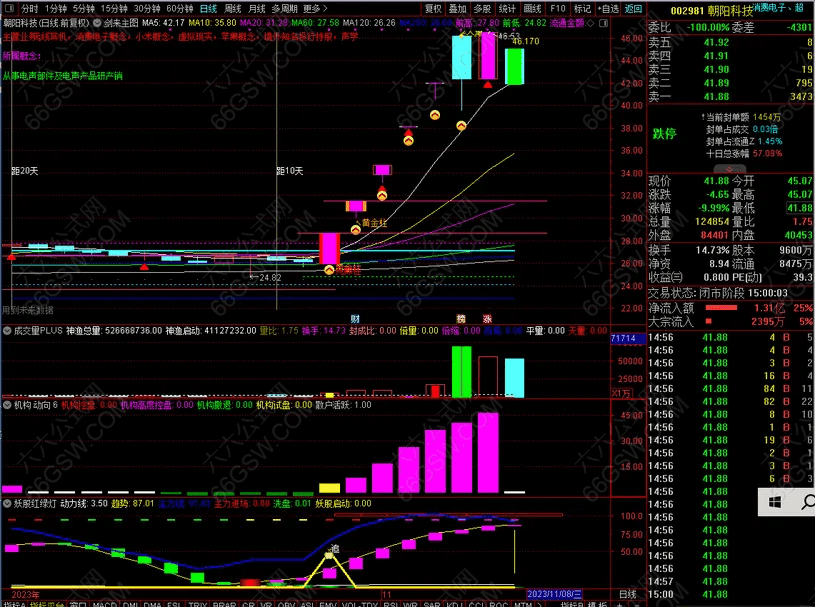
Task: Switch to the 分时 time-share chart
Action: 30,8
